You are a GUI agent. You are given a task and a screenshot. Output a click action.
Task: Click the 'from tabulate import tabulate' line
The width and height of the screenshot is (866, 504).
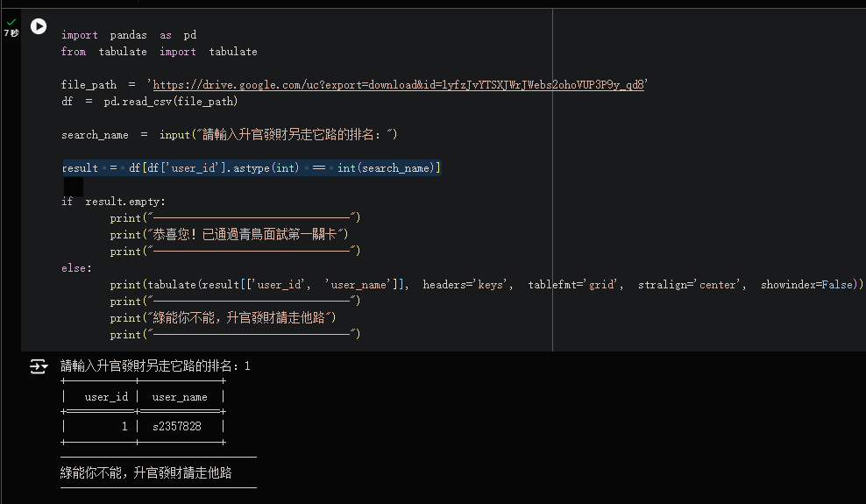159,52
